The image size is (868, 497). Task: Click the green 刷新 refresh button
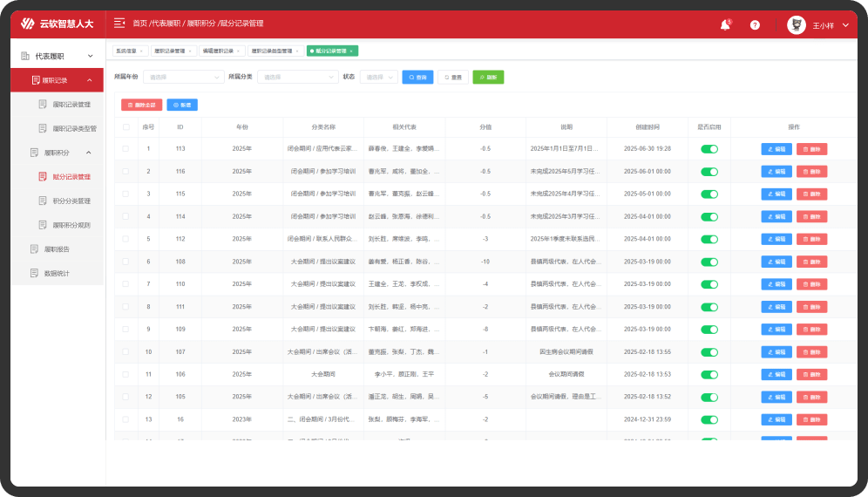click(488, 77)
